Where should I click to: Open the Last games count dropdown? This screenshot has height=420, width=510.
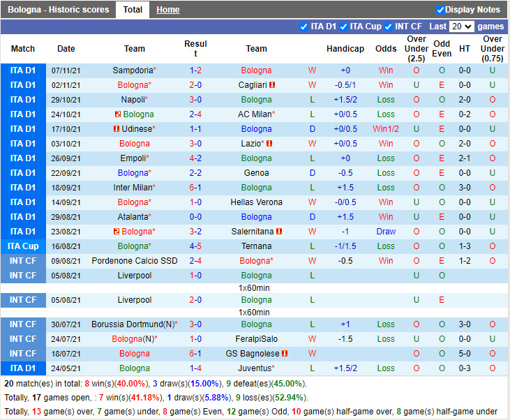[461, 27]
